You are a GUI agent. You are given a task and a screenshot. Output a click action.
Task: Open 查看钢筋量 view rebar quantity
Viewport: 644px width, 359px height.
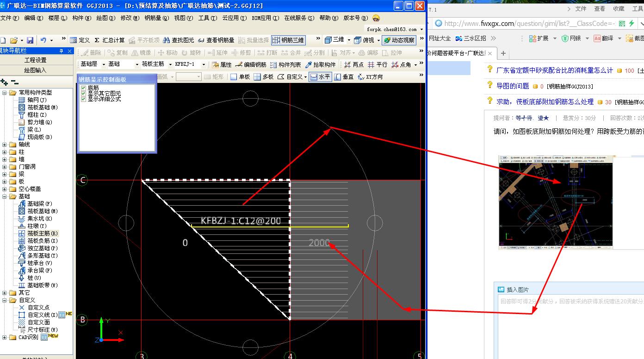[216, 40]
